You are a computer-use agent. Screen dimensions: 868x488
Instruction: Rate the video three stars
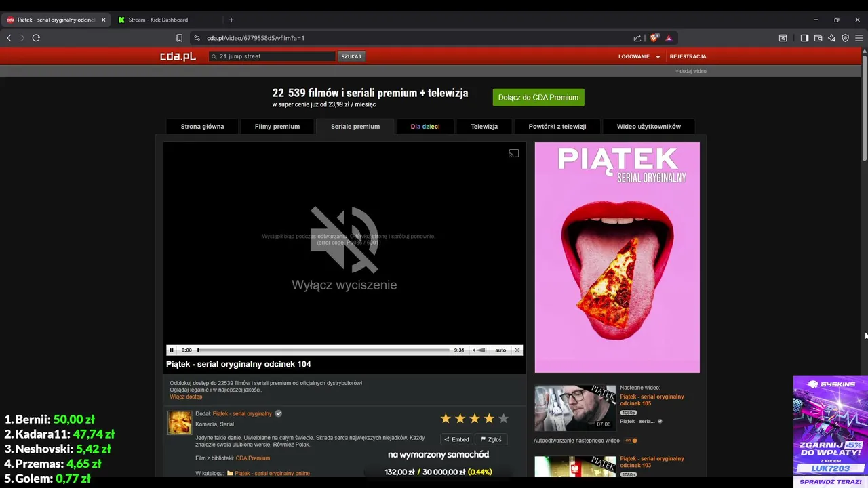click(475, 419)
